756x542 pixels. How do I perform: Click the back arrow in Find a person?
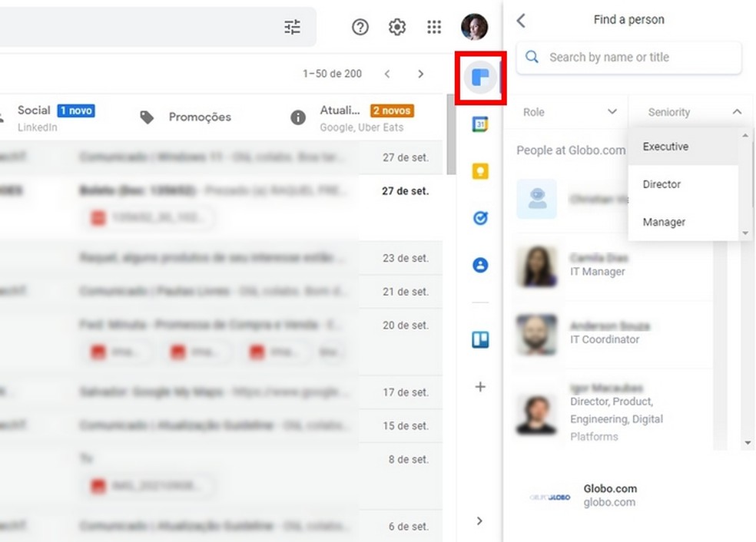[x=521, y=21]
